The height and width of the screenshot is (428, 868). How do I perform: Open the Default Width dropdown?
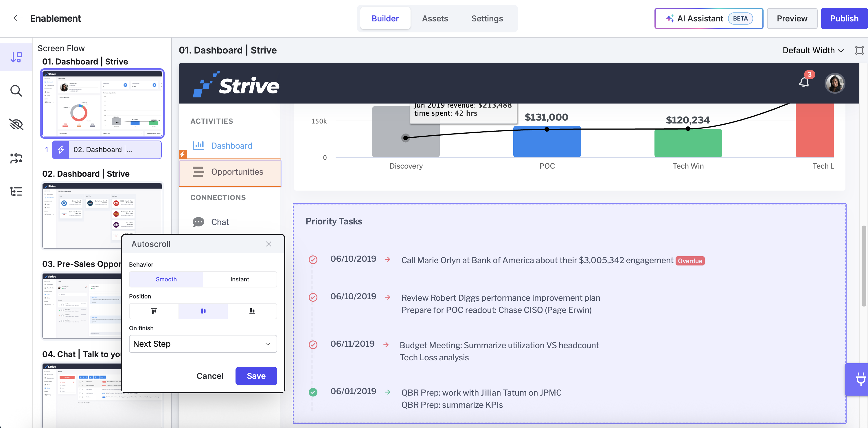(x=813, y=50)
